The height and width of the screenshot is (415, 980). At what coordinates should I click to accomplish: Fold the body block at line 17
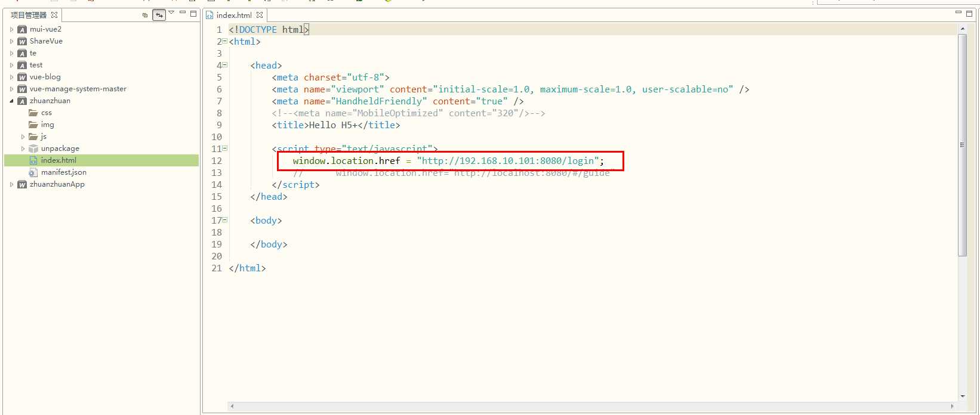225,220
